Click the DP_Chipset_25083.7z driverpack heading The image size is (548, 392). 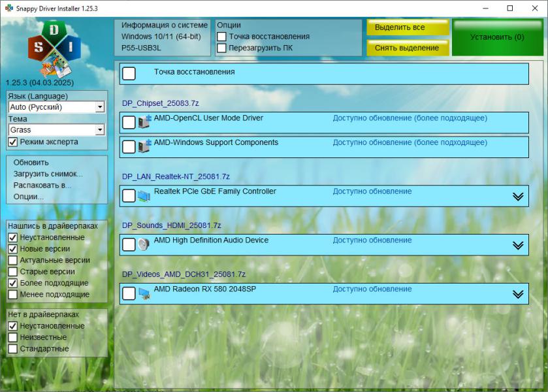click(x=160, y=103)
